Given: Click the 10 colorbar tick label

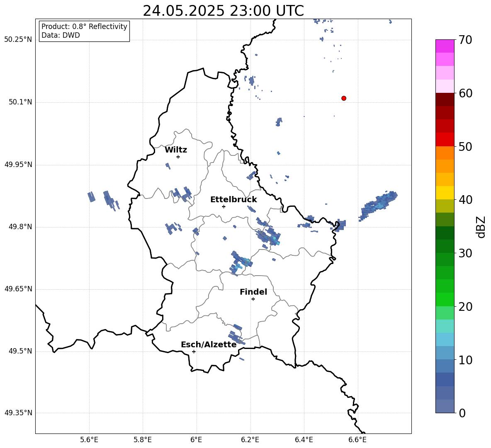Looking at the screenshot, I should coord(465,360).
